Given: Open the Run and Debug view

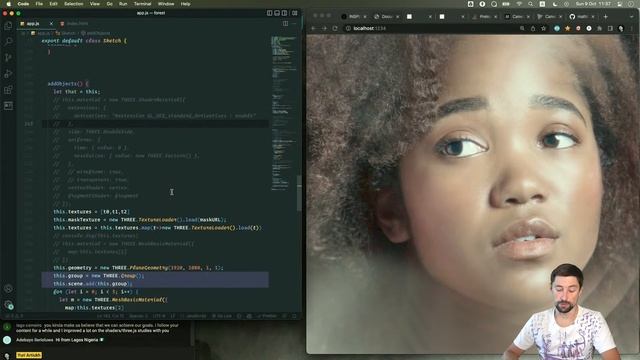Looking at the screenshot, I should [x=8, y=74].
